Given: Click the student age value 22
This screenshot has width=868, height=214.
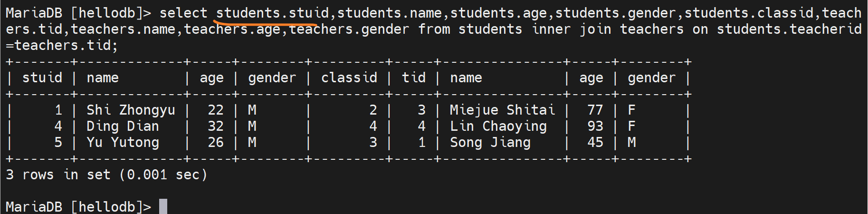Looking at the screenshot, I should tap(215, 110).
